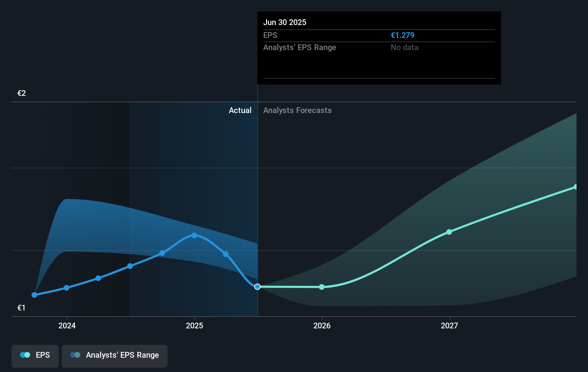The width and height of the screenshot is (588, 372).
Task: Click the 2026 label on the x-axis
Action: click(x=322, y=326)
